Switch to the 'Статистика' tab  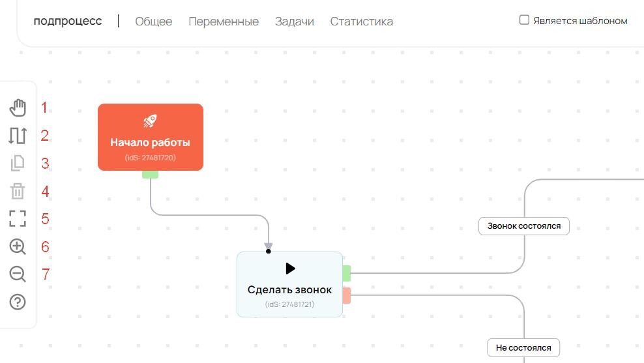click(361, 22)
